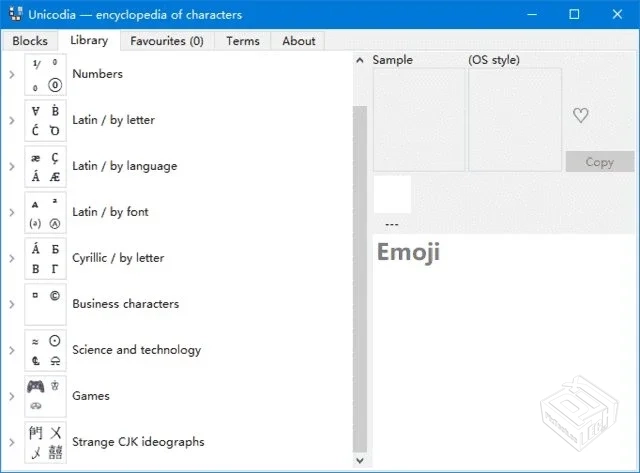Viewport: 640px width, 473px height.
Task: Expand the Cyrillic / by letter category
Action: click(12, 259)
